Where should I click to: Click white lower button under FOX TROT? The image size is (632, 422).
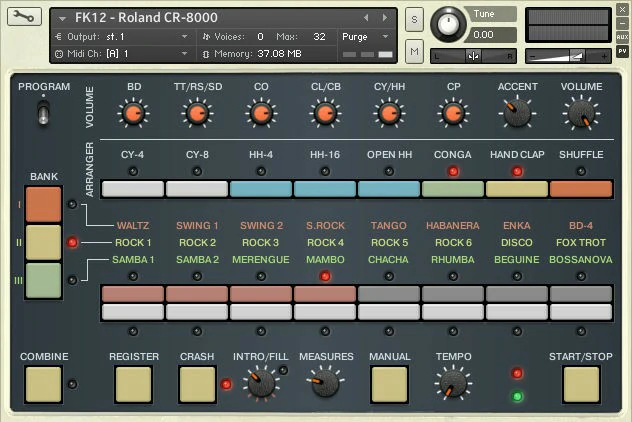pyautogui.click(x=581, y=312)
